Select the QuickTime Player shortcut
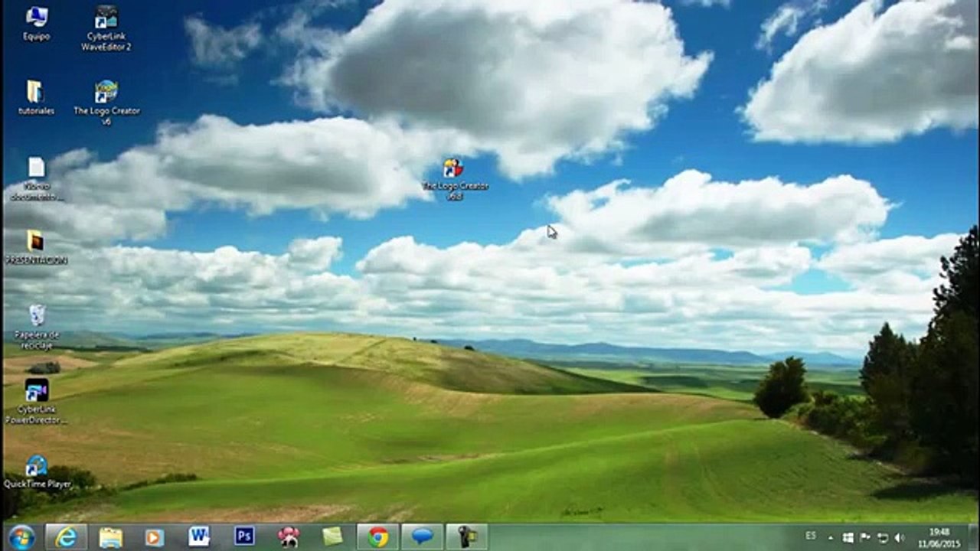 click(x=37, y=471)
